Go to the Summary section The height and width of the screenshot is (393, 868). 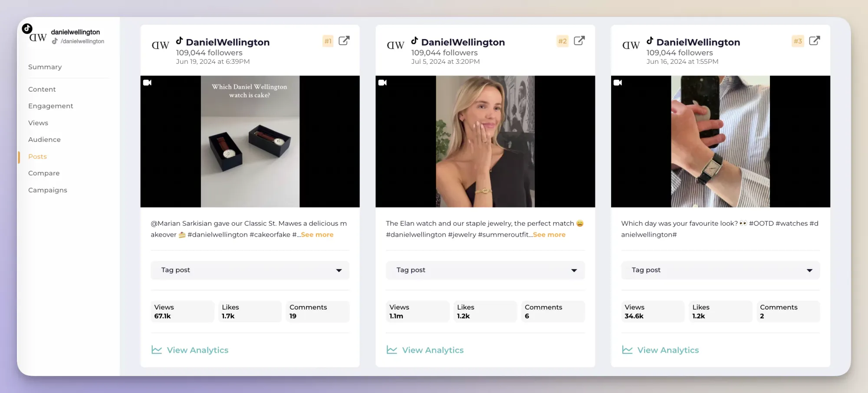[x=45, y=67]
